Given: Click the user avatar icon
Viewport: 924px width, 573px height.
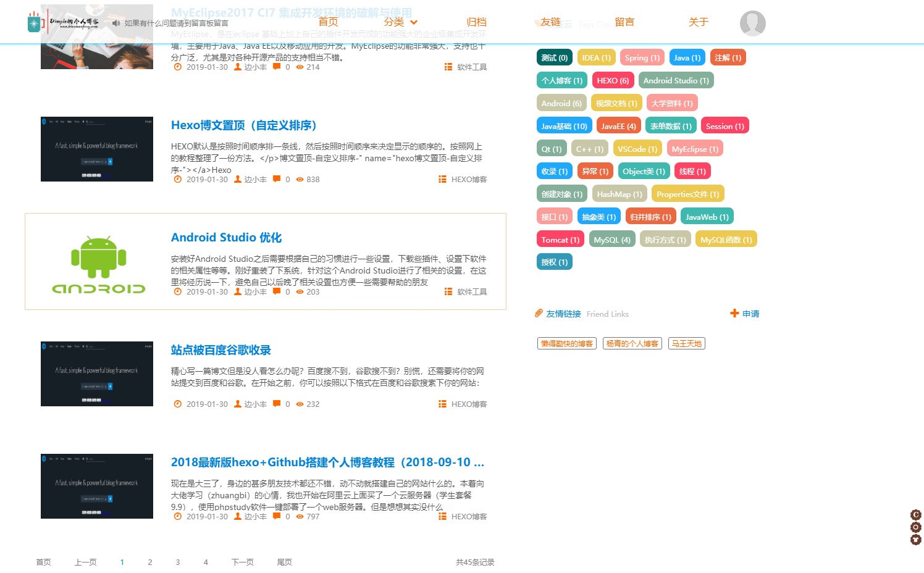Looking at the screenshot, I should tap(752, 23).
